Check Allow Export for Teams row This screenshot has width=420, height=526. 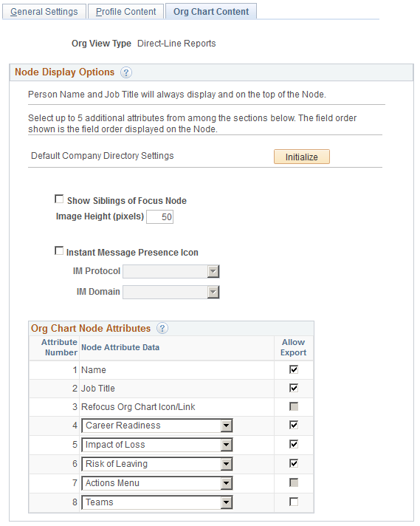coord(294,502)
